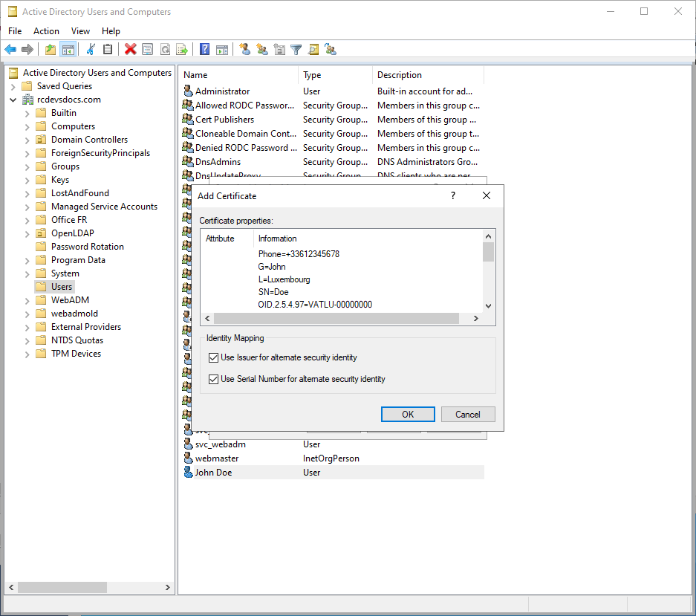This screenshot has height=616, width=696.
Task: Click Create new user icon
Action: pos(244,49)
